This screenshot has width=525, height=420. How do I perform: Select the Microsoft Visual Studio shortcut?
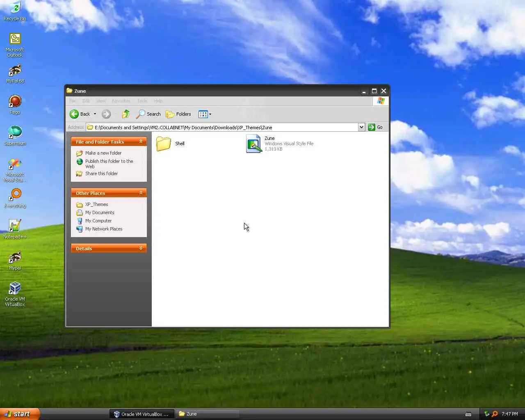tap(15, 170)
